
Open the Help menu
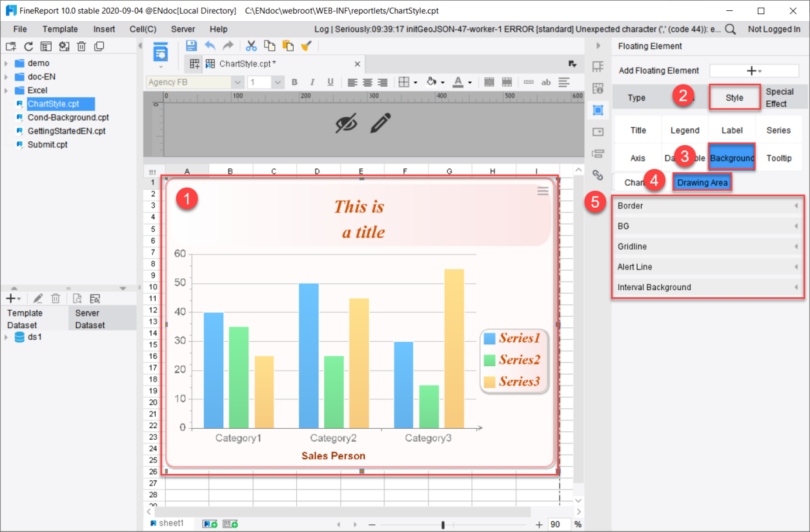[x=219, y=29]
